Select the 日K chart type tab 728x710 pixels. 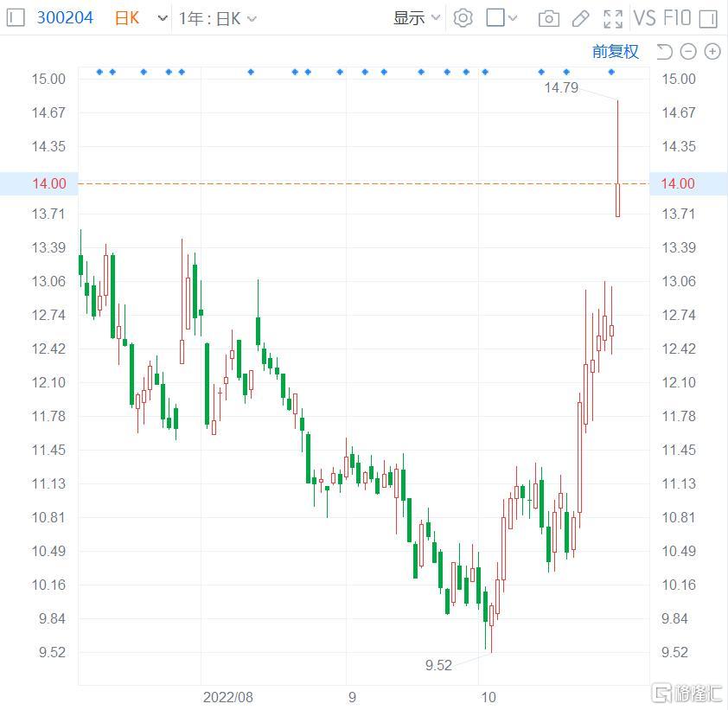point(127,18)
